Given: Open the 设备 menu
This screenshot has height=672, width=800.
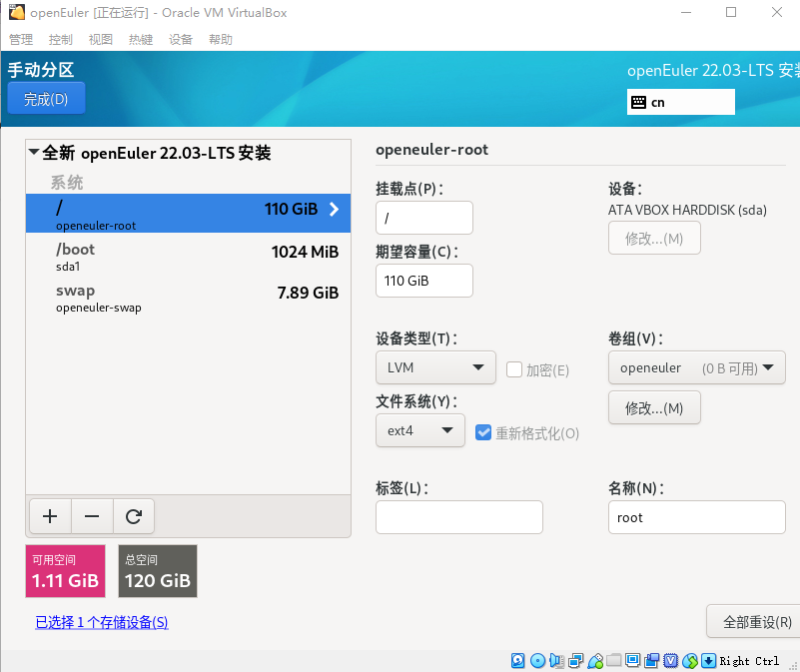Looking at the screenshot, I should 178,39.
